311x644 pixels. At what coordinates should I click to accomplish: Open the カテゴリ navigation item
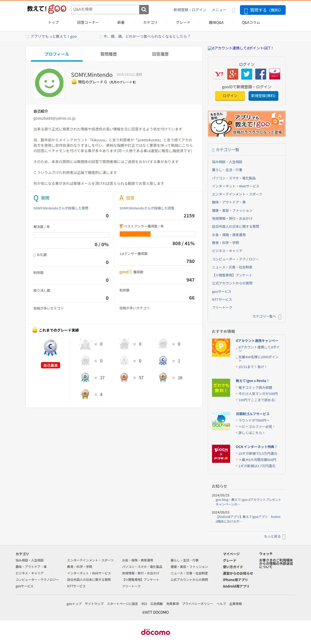(x=150, y=23)
